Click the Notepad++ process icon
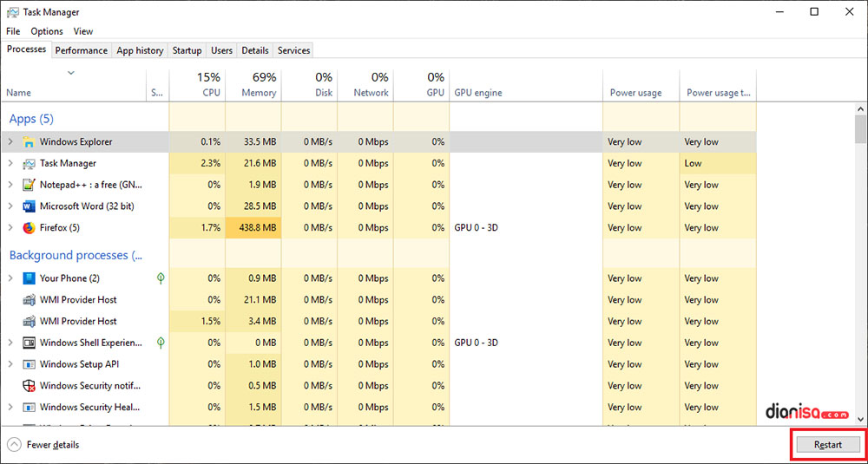The image size is (868, 464). pyautogui.click(x=30, y=185)
